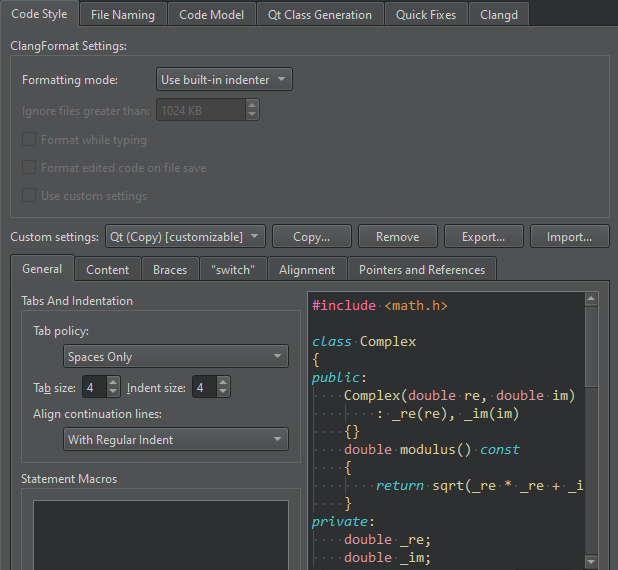Image resolution: width=618 pixels, height=570 pixels.
Task: Toggle Format while typing checkbox
Action: 29,140
